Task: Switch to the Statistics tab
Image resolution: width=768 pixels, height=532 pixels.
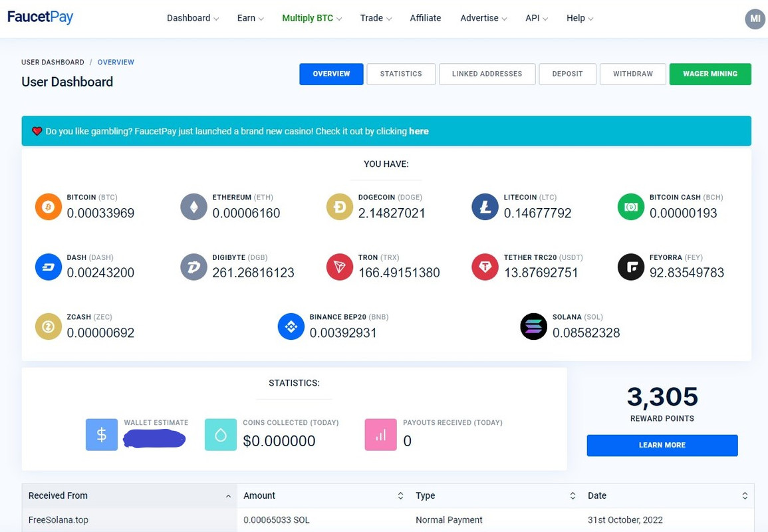Action: click(x=401, y=74)
